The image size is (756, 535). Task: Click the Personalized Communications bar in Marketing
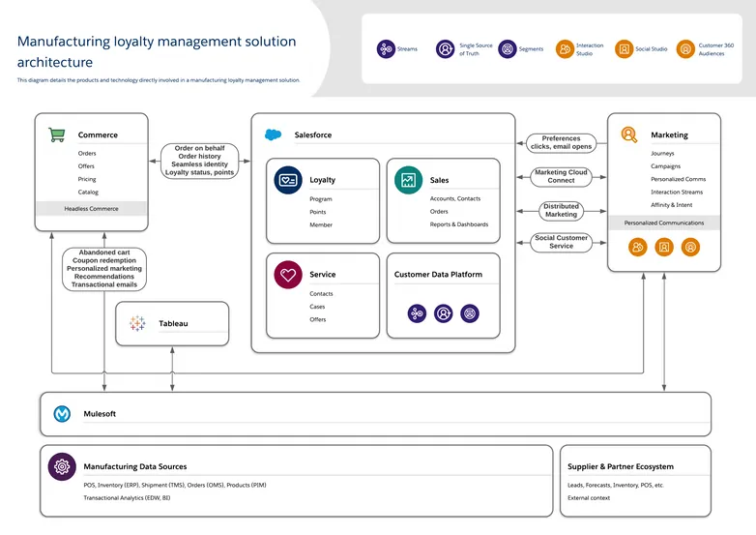[664, 223]
